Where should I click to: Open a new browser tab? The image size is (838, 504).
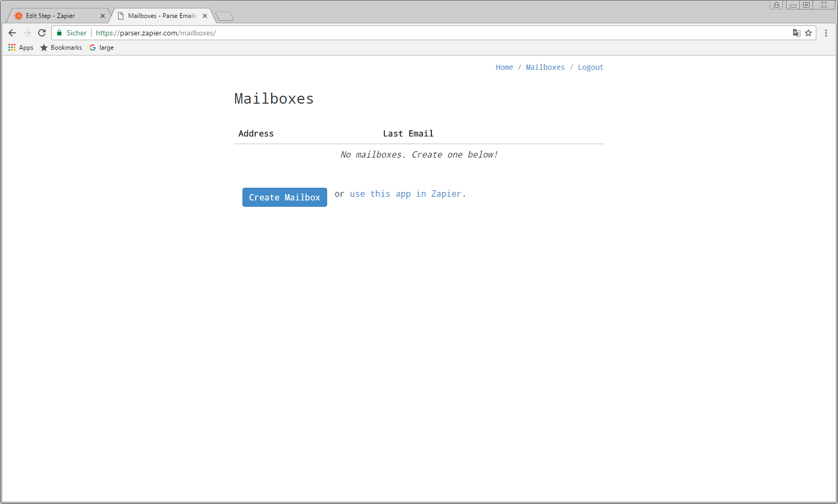pyautogui.click(x=224, y=16)
